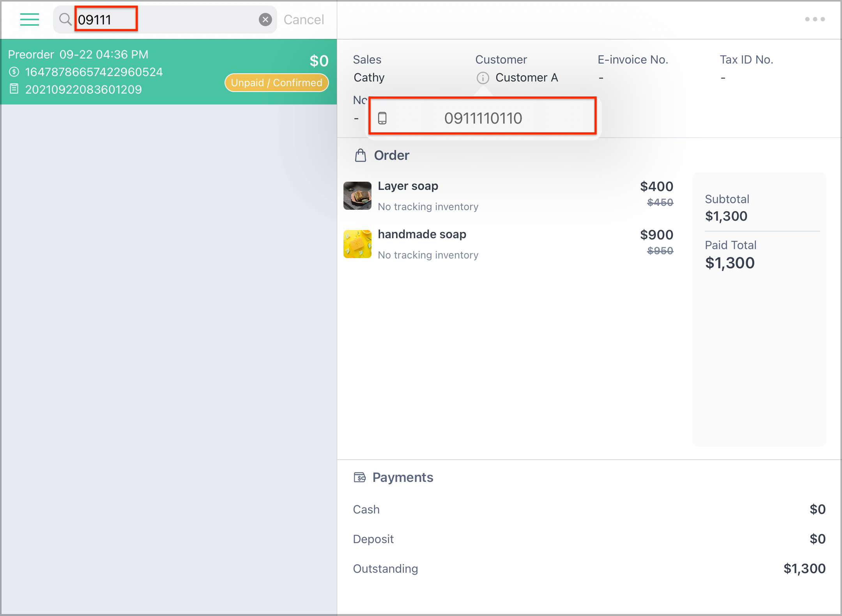
Task: Open the hamburger menu icon
Action: click(30, 19)
